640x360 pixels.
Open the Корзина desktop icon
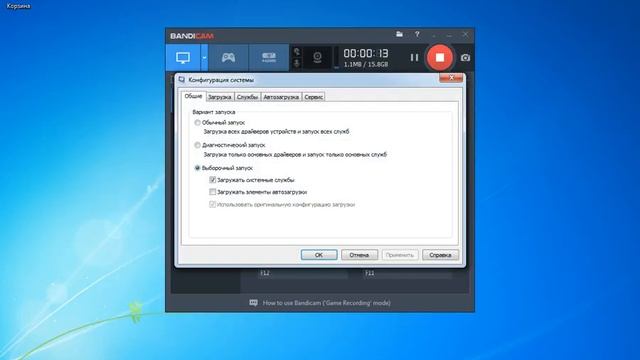click(x=18, y=6)
